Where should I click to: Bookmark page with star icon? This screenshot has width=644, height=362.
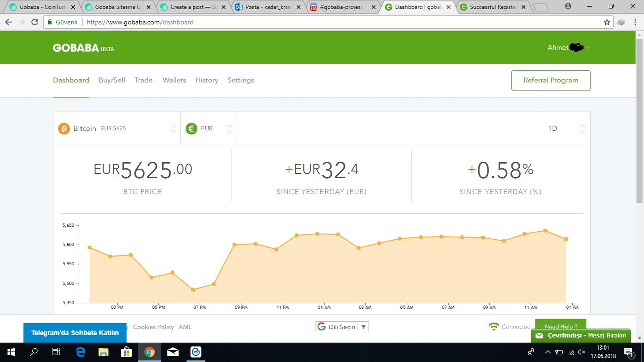click(x=607, y=22)
